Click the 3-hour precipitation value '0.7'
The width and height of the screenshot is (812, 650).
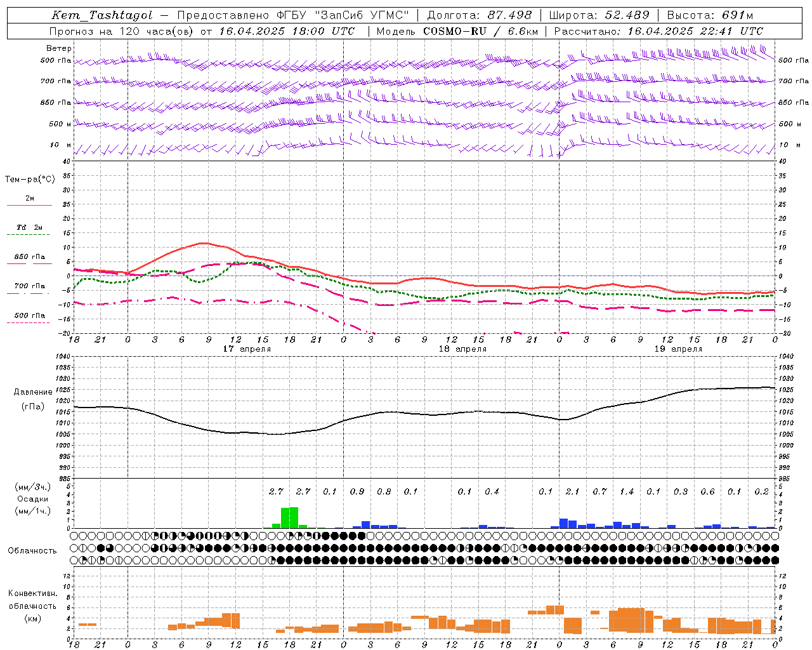(599, 491)
